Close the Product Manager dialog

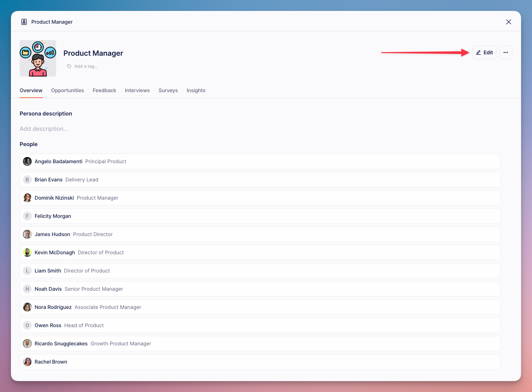click(x=508, y=22)
